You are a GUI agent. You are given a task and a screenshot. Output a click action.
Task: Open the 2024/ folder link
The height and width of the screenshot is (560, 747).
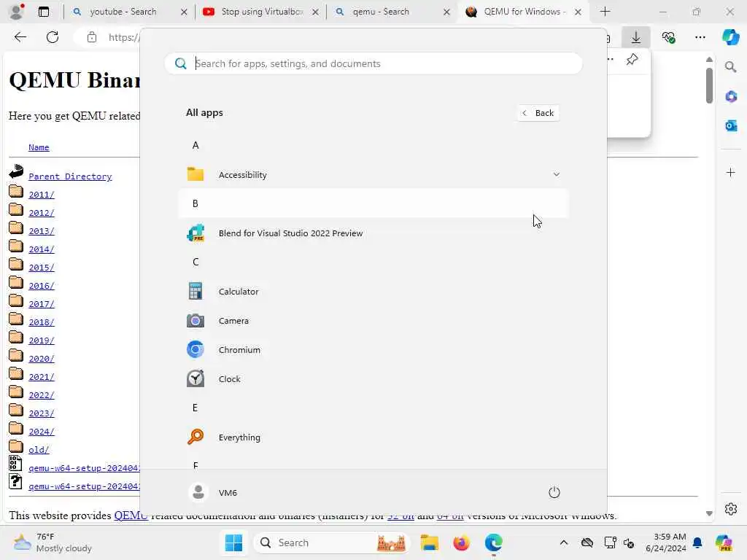[42, 432]
